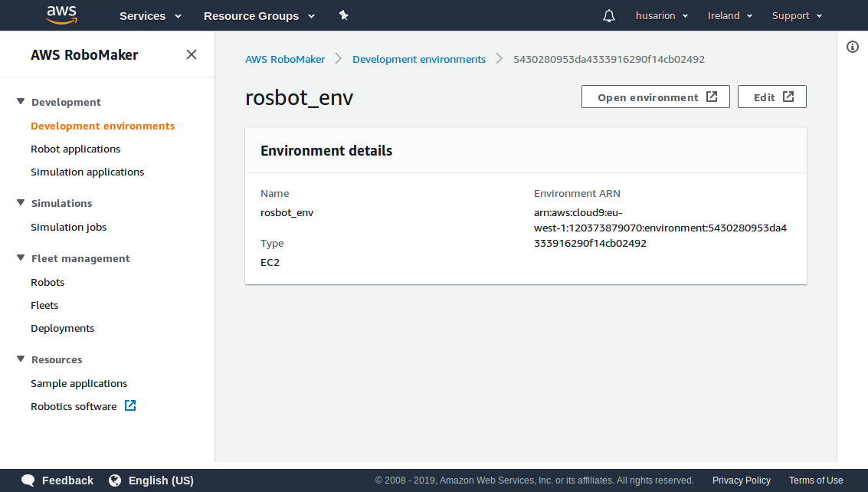This screenshot has height=492, width=868.
Task: Open the Fleets page
Action: point(44,305)
